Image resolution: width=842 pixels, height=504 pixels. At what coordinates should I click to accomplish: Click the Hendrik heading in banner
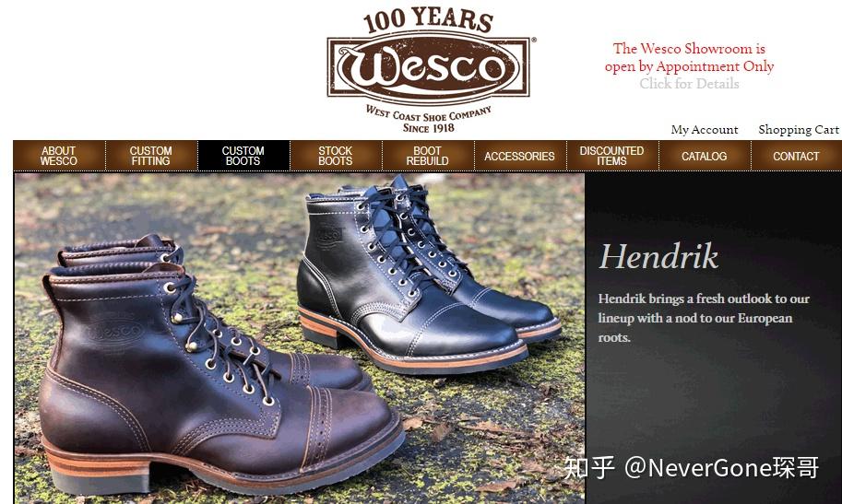[x=658, y=256]
